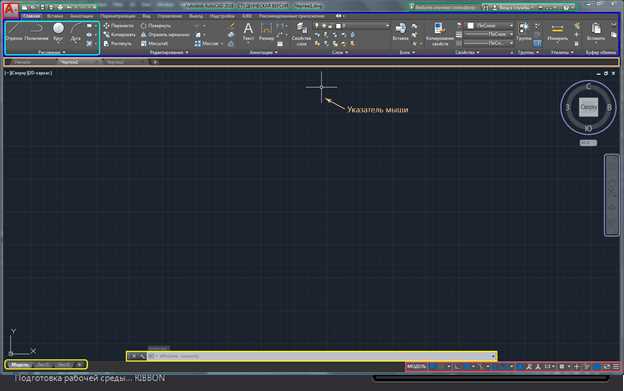Click the status bar customization menu icon
This screenshot has width=624, height=391.
[x=616, y=366]
